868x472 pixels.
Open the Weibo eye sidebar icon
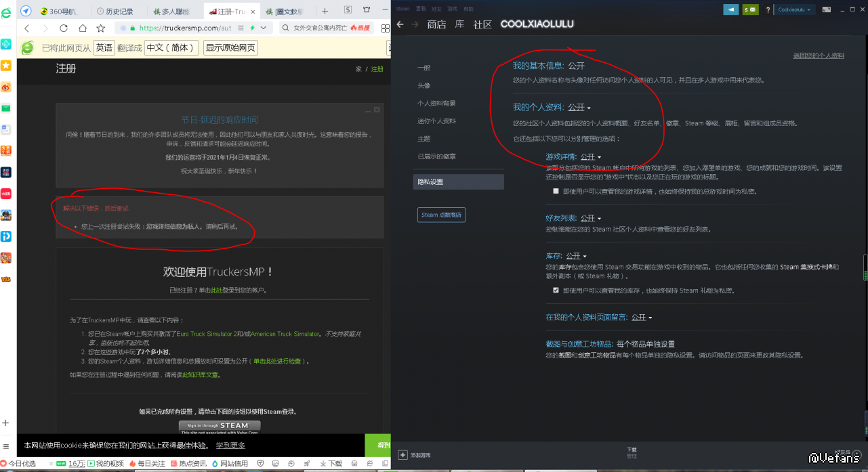(6, 87)
